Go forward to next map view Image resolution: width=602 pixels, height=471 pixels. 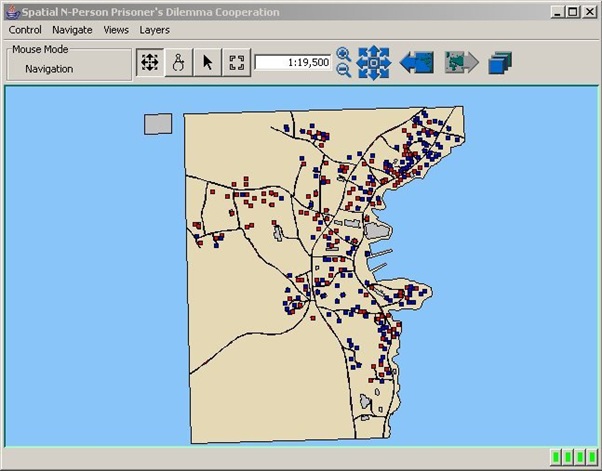[462, 62]
